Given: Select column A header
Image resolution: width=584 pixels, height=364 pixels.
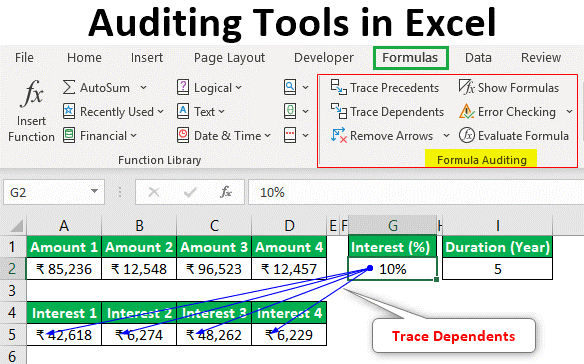Looking at the screenshot, I should tap(64, 226).
